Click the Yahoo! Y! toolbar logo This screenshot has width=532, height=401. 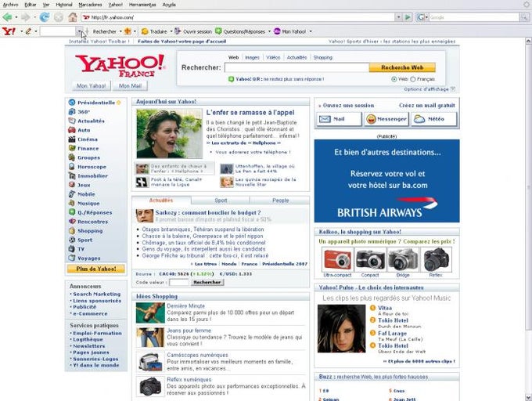point(9,31)
